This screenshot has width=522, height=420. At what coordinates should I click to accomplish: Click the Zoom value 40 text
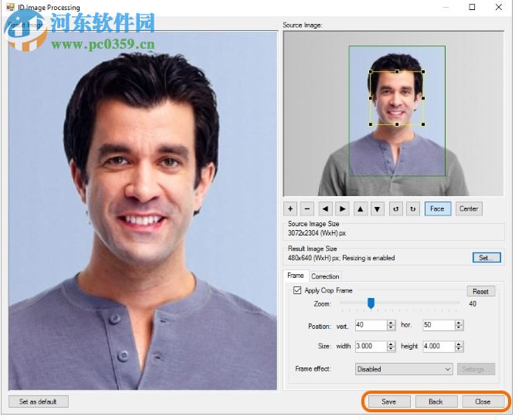click(x=473, y=304)
